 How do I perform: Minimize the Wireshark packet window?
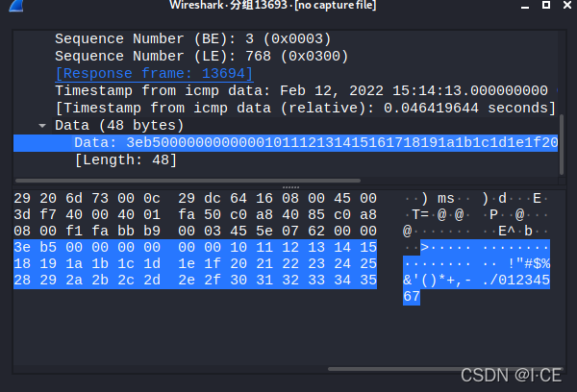point(525,6)
